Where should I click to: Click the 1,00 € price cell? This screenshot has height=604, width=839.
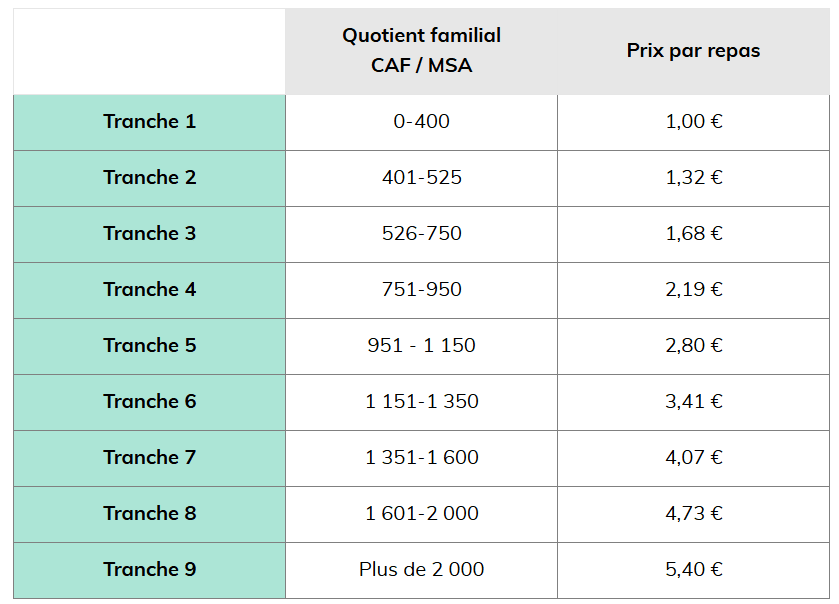click(693, 122)
